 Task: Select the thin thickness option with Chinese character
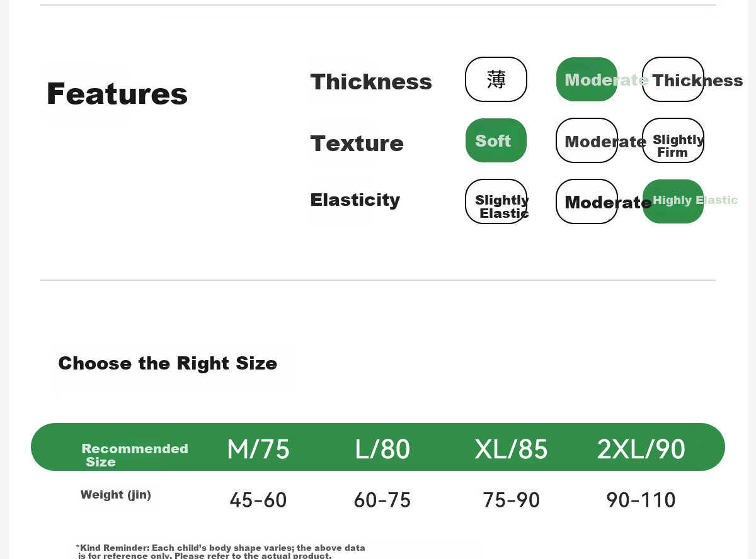[496, 79]
